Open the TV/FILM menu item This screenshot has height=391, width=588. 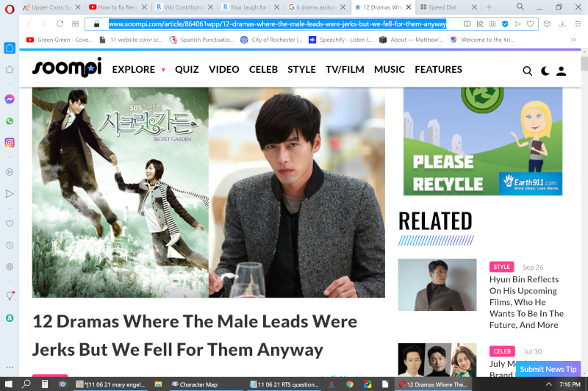[345, 69]
